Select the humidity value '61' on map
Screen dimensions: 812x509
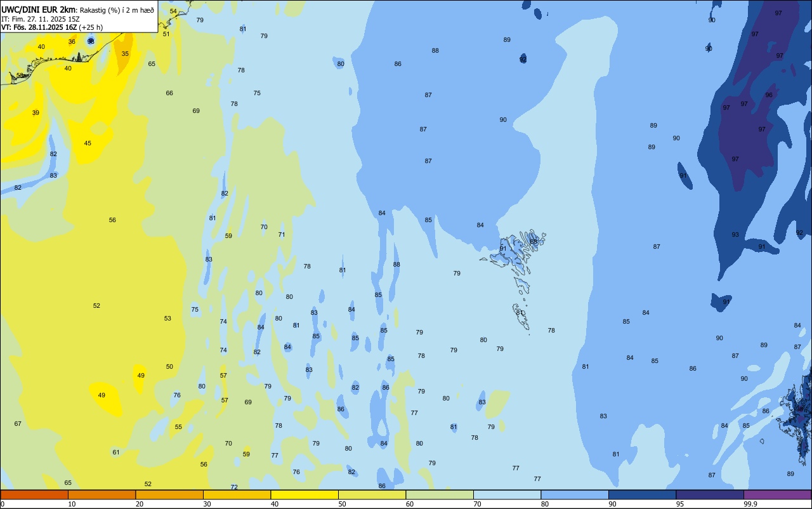coord(116,453)
